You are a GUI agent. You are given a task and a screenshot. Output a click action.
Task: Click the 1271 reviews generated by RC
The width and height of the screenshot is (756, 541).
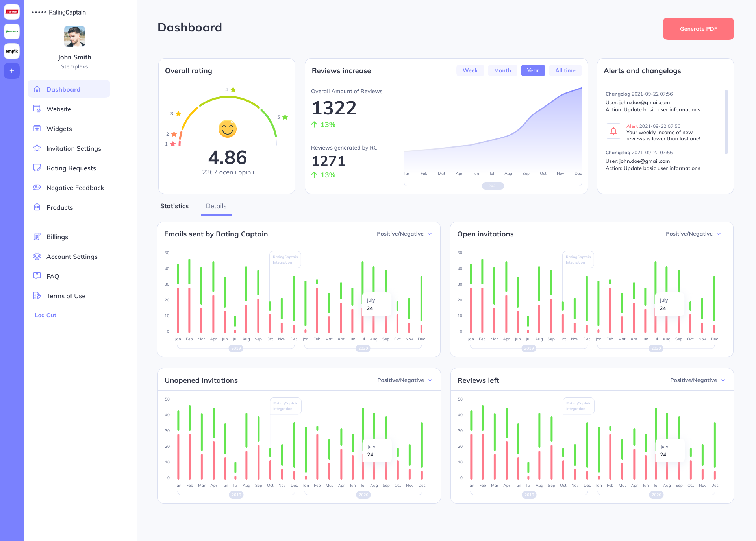(328, 161)
